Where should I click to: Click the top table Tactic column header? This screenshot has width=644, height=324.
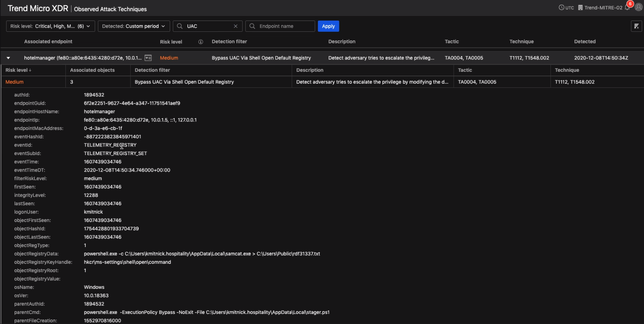(452, 41)
